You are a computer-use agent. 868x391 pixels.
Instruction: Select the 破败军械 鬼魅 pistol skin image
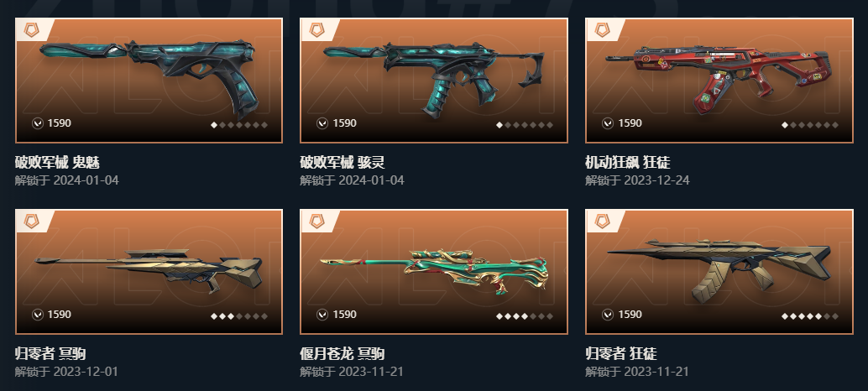[149, 76]
